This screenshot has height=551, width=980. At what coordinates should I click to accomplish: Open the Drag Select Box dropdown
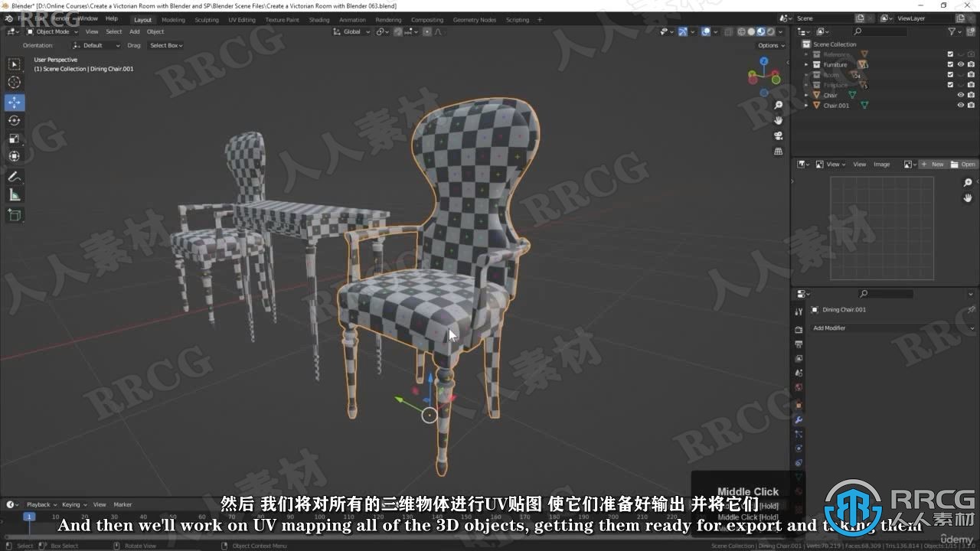[x=166, y=45]
